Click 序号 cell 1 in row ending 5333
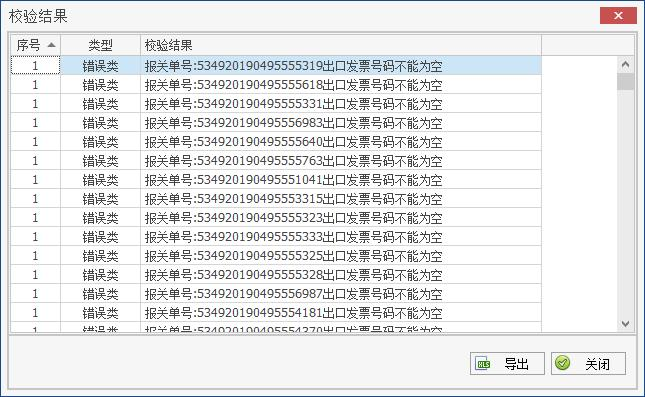 35,237
